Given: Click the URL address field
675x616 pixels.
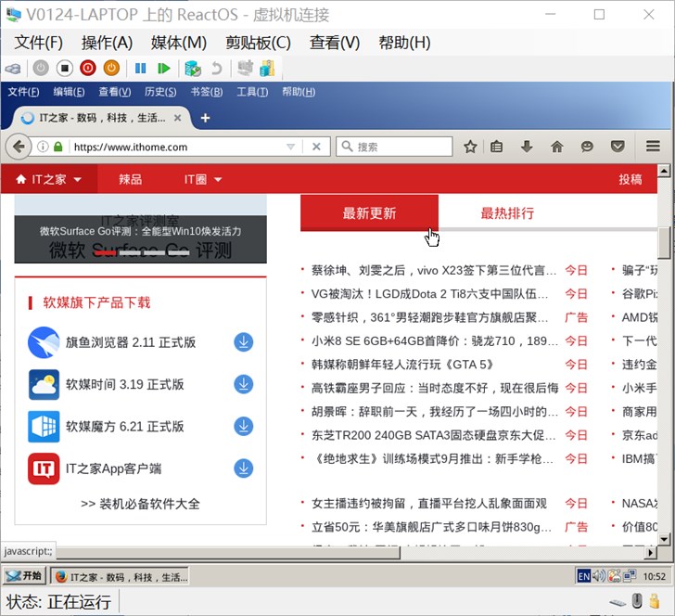Looking at the screenshot, I should (179, 147).
